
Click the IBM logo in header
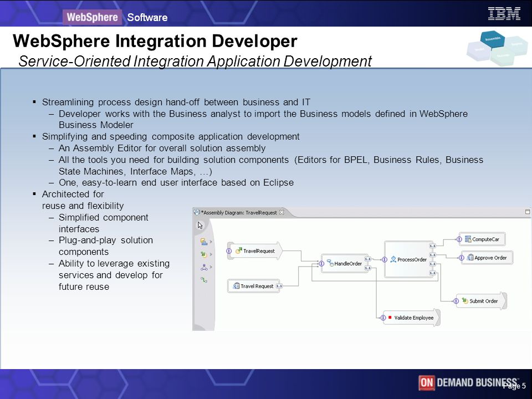coord(504,13)
